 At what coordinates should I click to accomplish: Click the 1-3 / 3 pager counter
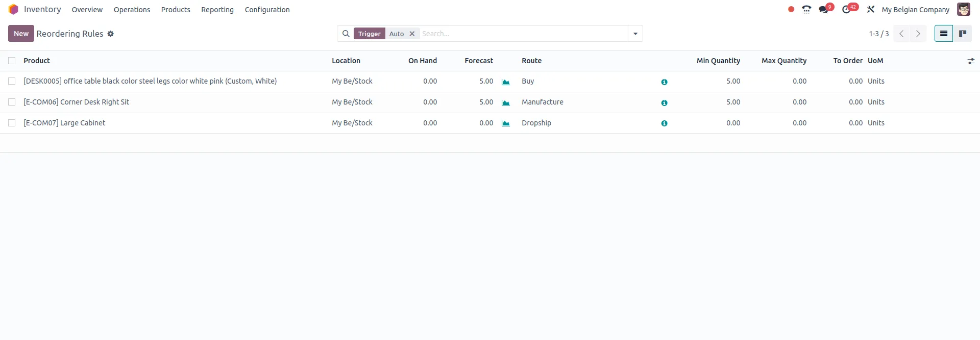click(879, 34)
